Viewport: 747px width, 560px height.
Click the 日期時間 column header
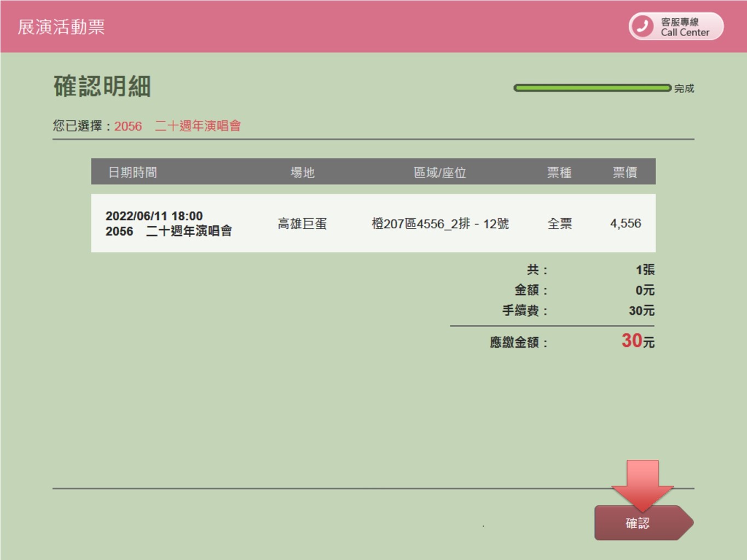coord(132,172)
